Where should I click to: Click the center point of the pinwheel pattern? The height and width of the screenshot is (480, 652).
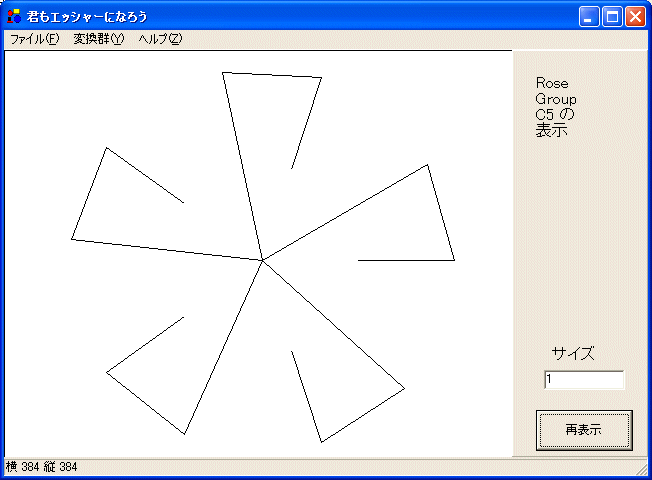262,260
